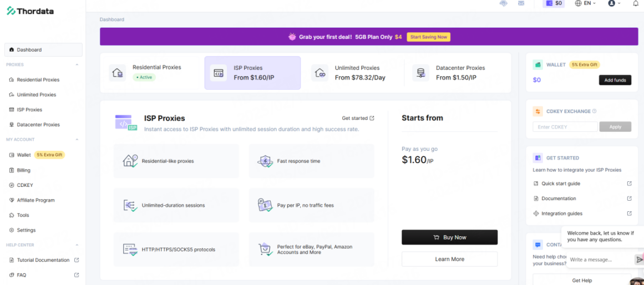The width and height of the screenshot is (644, 285).
Task: Collapse the MY ACCOUNT sidebar section
Action: [x=77, y=140]
